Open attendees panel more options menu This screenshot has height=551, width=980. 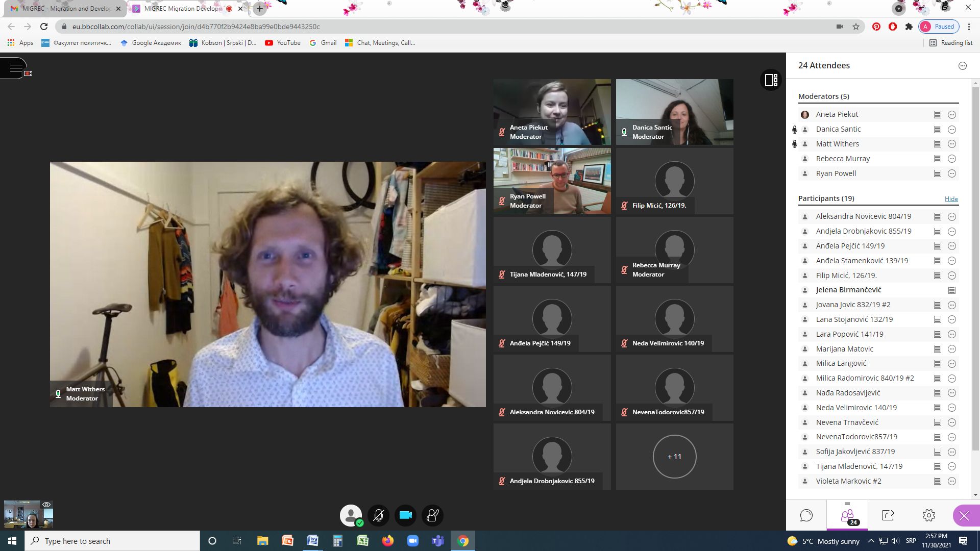click(963, 66)
